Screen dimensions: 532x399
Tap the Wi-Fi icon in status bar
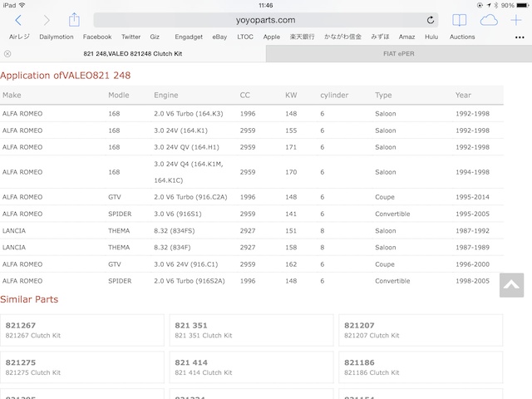(x=22, y=5)
